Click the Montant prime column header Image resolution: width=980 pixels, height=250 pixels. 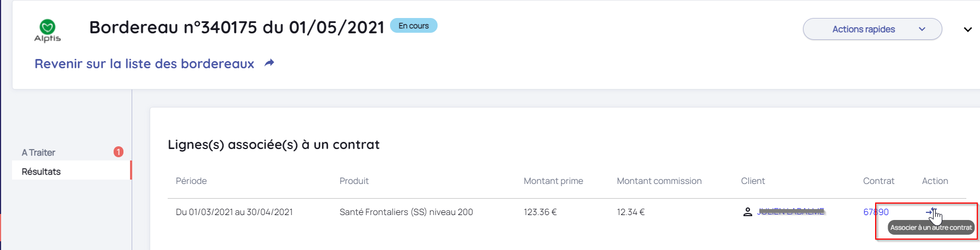point(553,181)
